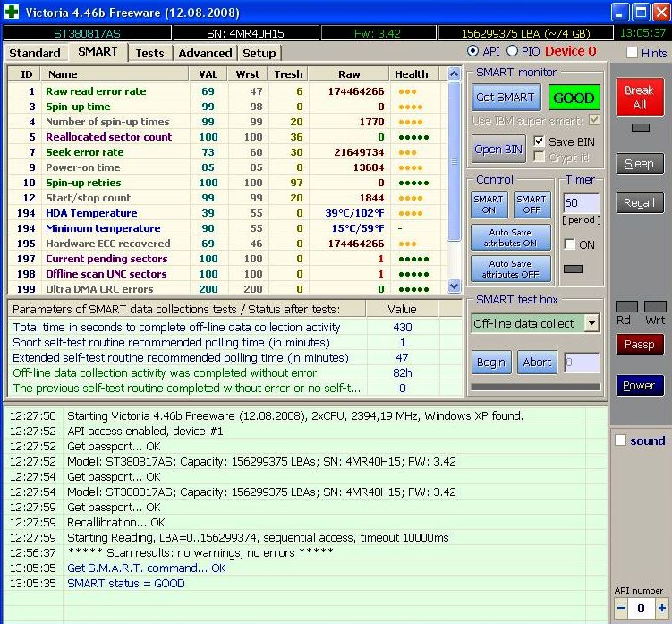Click the ST380817AS model field
This screenshot has height=624, width=672.
[87, 33]
